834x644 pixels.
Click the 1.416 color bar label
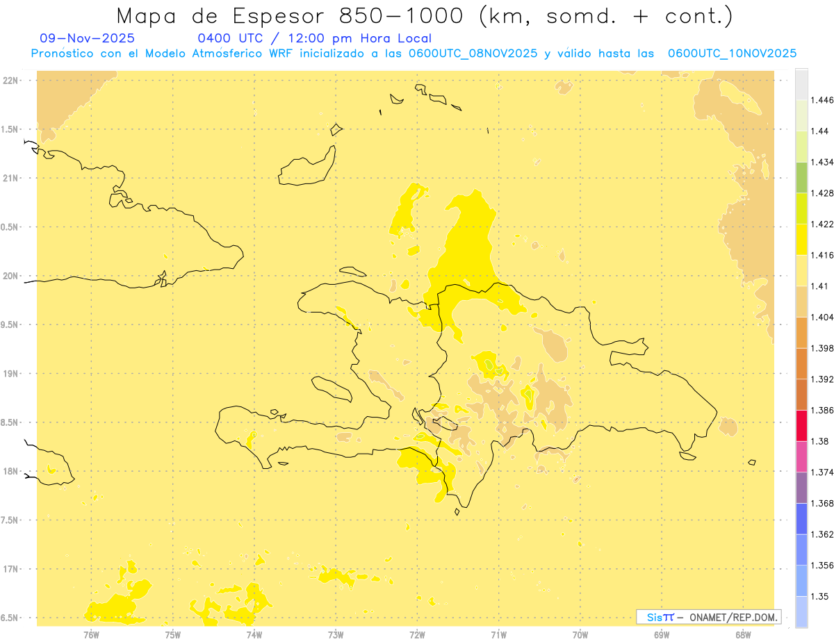822,255
